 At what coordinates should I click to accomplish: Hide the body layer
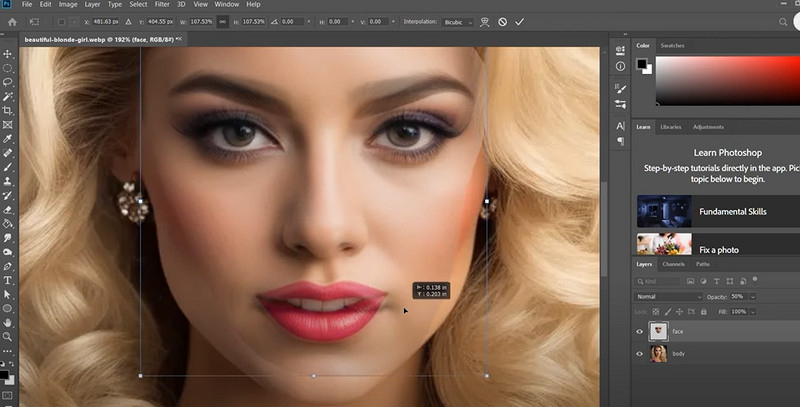639,353
